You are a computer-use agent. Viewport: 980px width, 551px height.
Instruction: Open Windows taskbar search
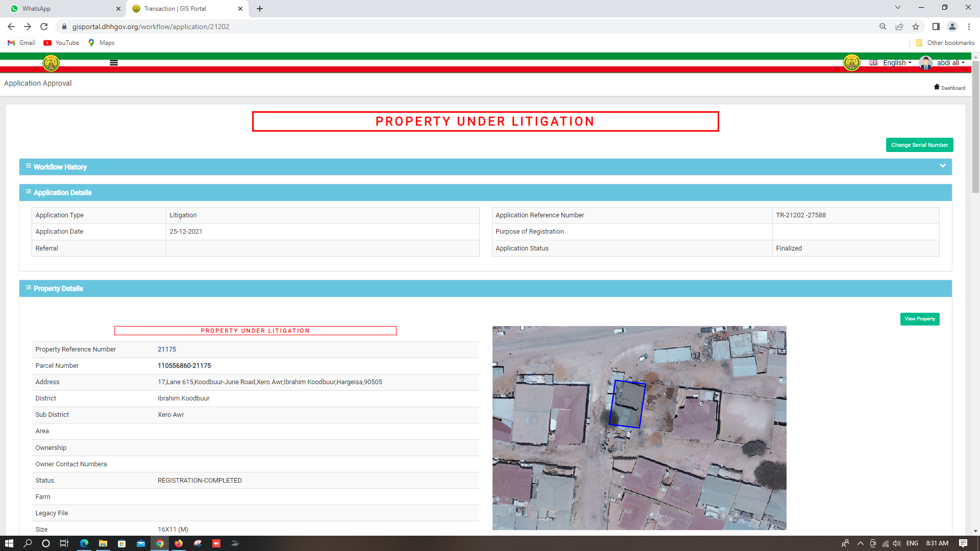point(28,543)
